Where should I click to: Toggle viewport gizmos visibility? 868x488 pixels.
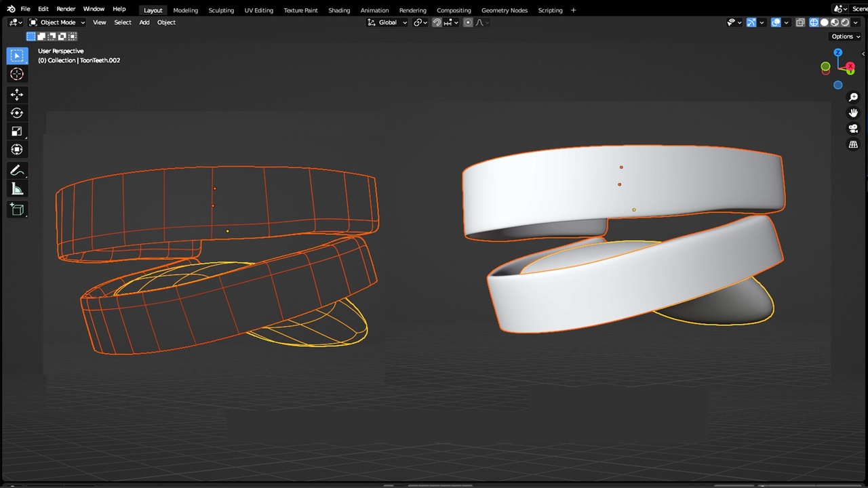[x=751, y=22]
